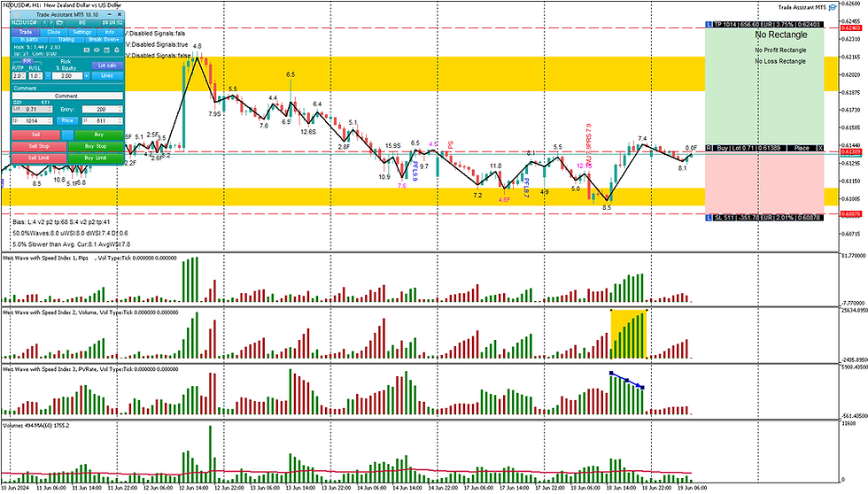Click the blue square between Sell and Buy
The width and height of the screenshot is (868, 494).
[x=67, y=135]
